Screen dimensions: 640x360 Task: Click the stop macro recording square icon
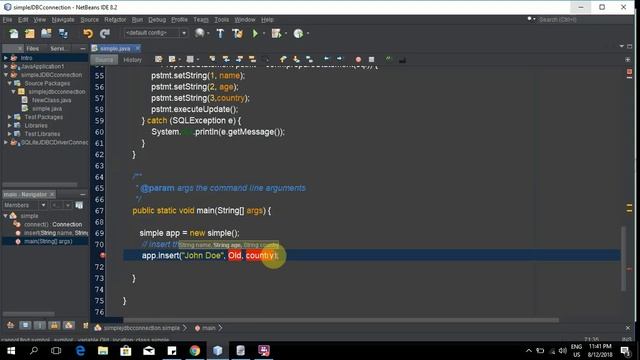pyautogui.click(x=371, y=60)
